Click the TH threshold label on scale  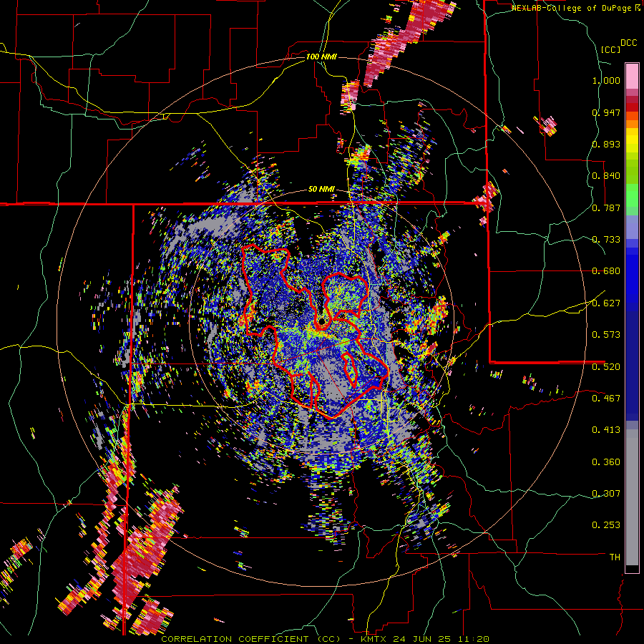coord(615,557)
